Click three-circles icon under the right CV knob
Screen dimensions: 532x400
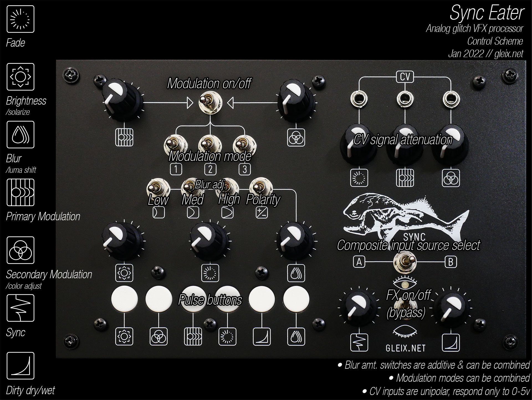point(451,178)
